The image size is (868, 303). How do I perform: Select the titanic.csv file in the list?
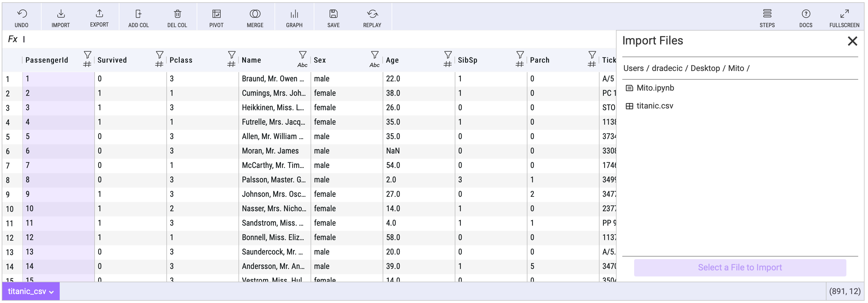(654, 106)
